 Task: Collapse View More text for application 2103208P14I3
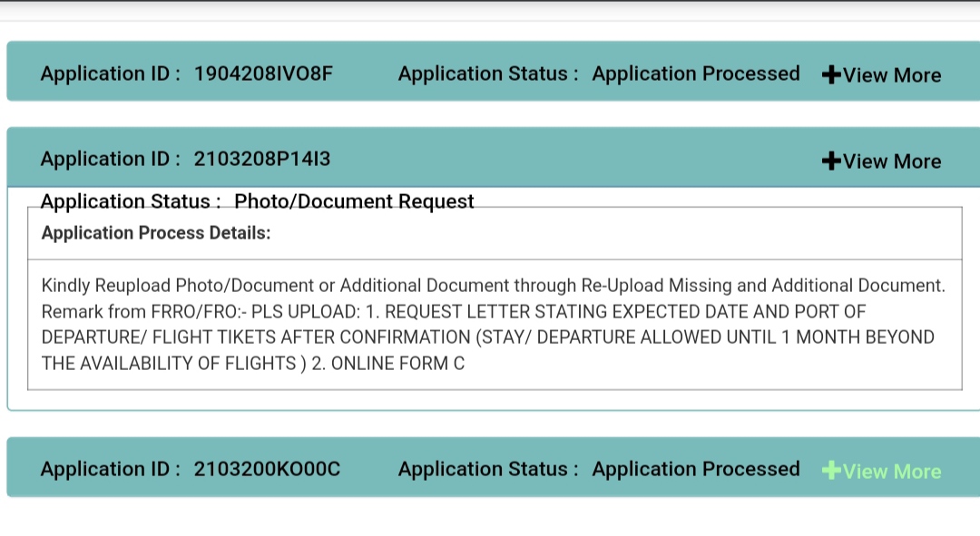point(892,161)
